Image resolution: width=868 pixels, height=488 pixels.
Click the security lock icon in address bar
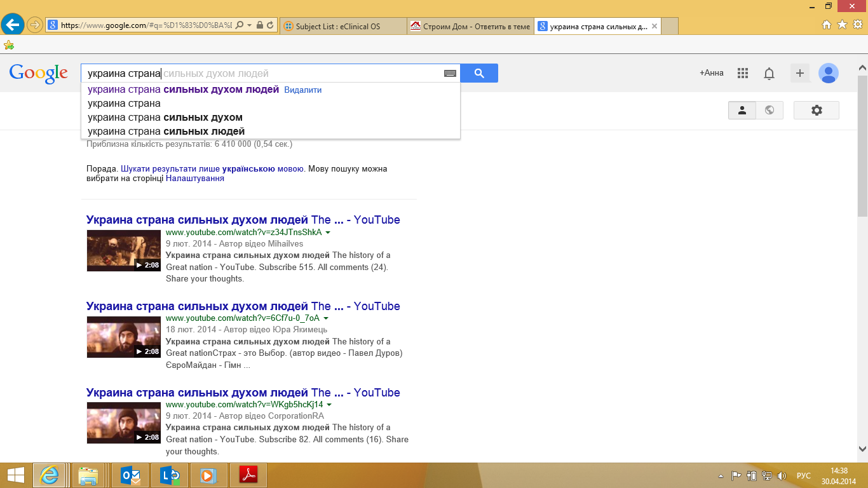[x=259, y=25]
